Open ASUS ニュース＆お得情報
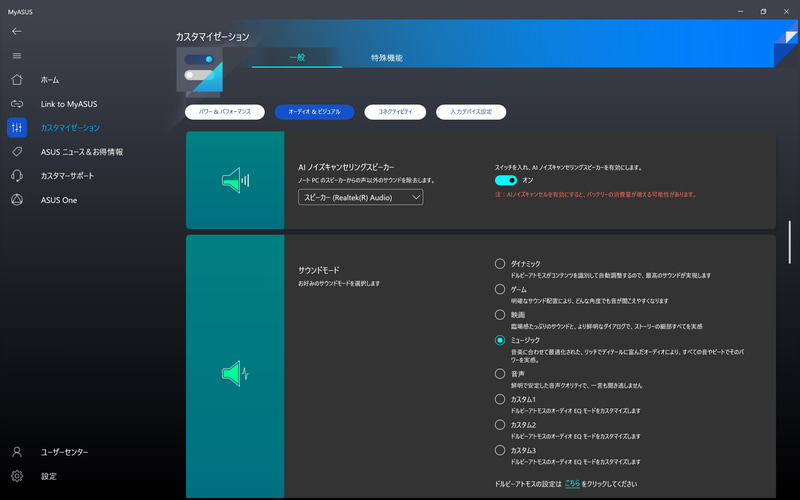This screenshot has height=500, width=800. coord(82,152)
